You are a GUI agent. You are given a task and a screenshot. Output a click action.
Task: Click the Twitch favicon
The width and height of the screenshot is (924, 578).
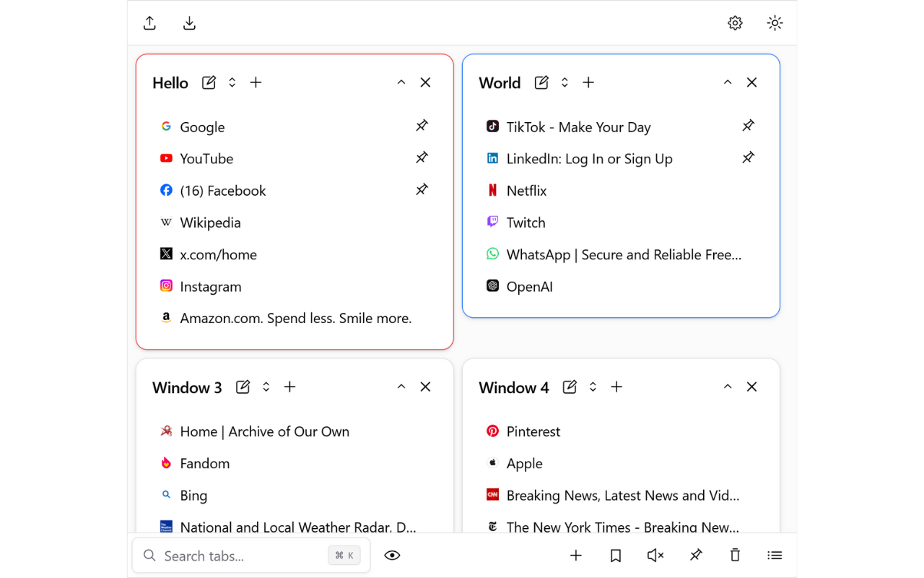[492, 222]
